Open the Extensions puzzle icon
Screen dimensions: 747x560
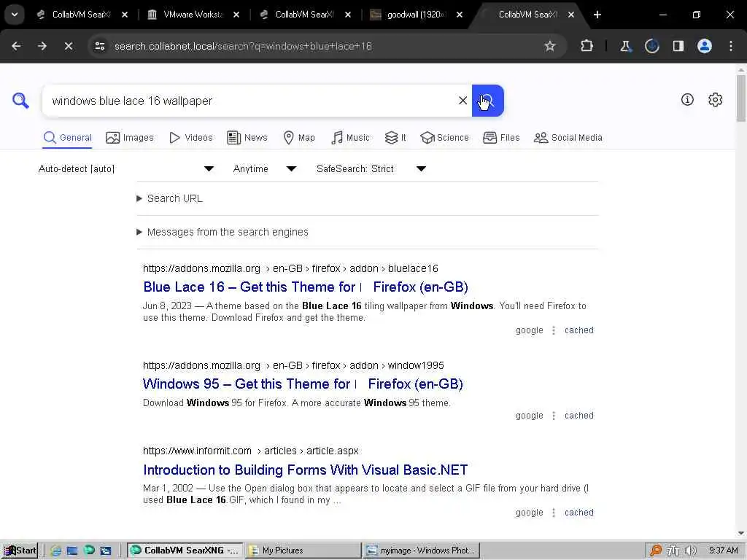pyautogui.click(x=587, y=46)
